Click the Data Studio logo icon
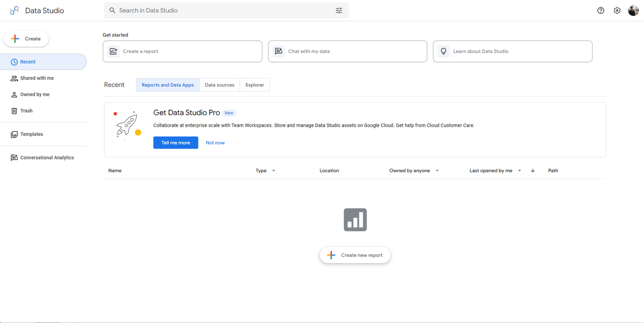This screenshot has width=644, height=323. point(14,10)
